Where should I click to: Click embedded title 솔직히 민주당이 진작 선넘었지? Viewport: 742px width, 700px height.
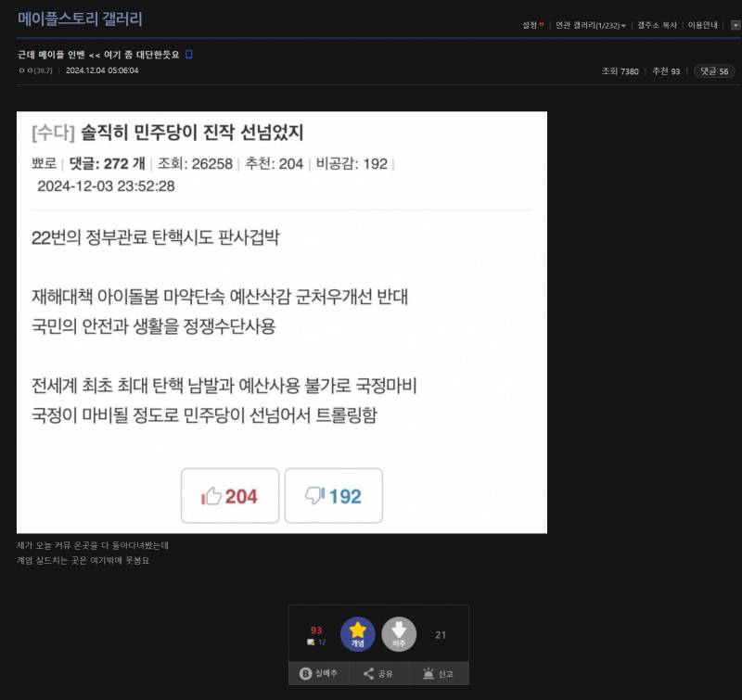coord(192,132)
